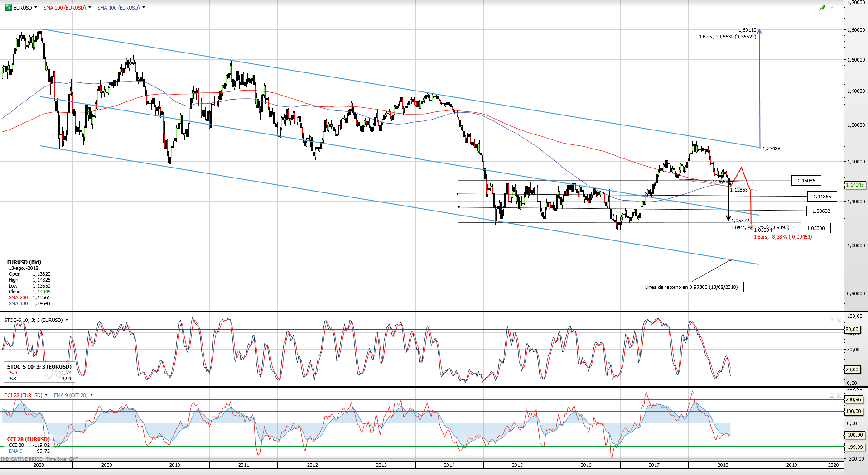Click the 80,00 Stochastic level tag
The image size is (868, 475).
point(852,330)
